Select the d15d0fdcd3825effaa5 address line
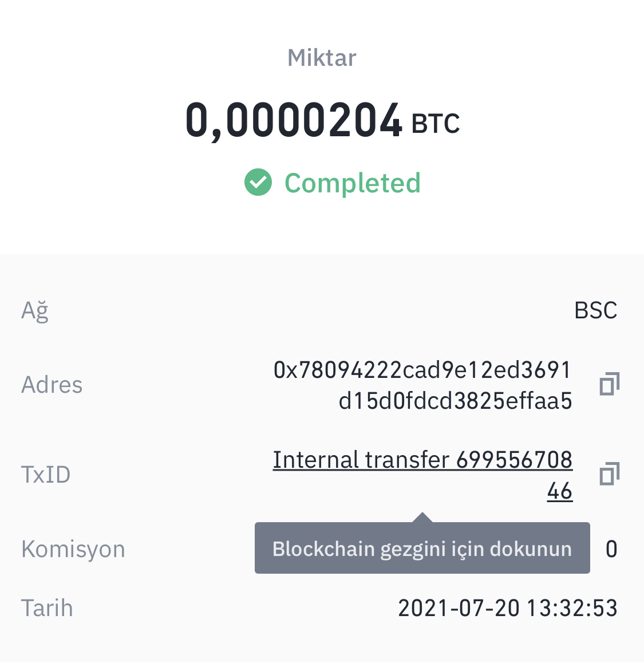This screenshot has width=644, height=663. [x=456, y=401]
